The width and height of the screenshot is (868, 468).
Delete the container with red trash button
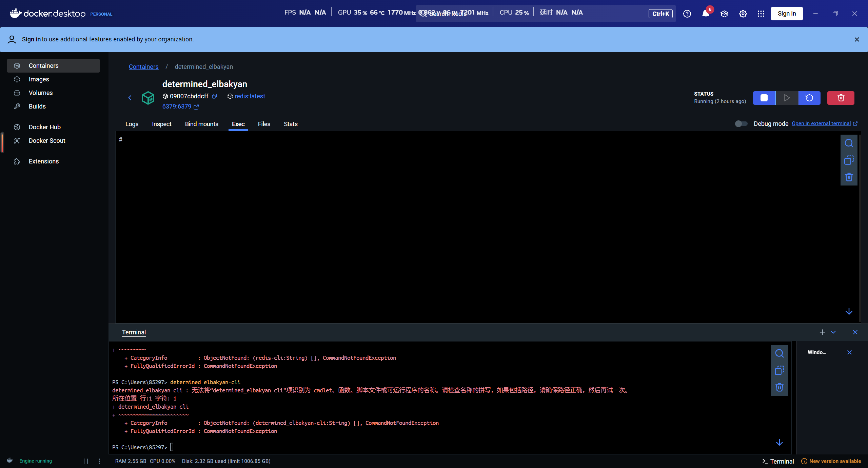pyautogui.click(x=841, y=98)
